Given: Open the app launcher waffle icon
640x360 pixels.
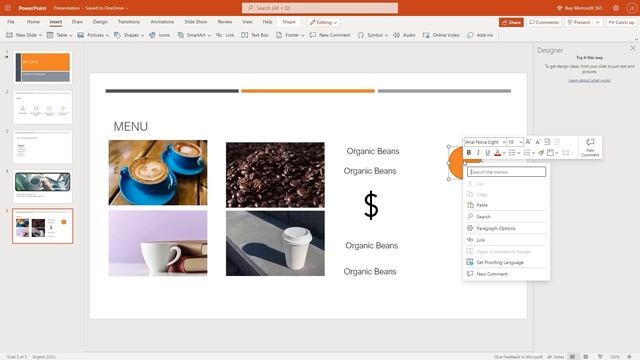Looking at the screenshot, I should 8,8.
